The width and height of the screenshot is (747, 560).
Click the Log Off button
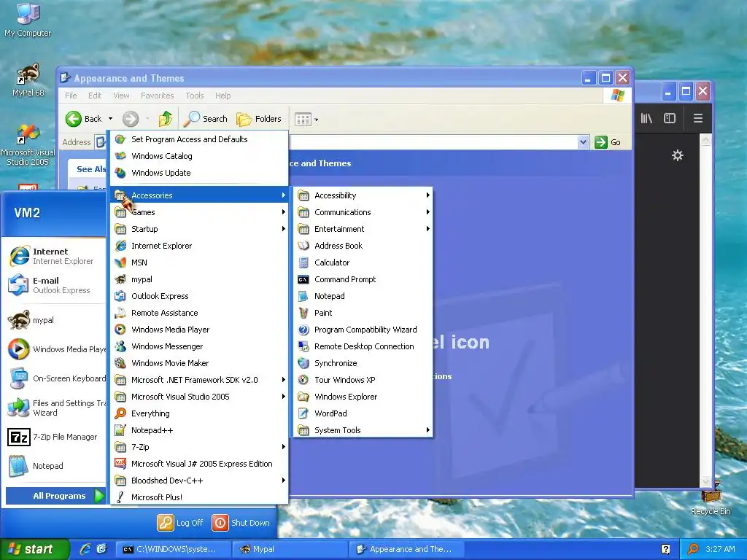pyautogui.click(x=180, y=523)
